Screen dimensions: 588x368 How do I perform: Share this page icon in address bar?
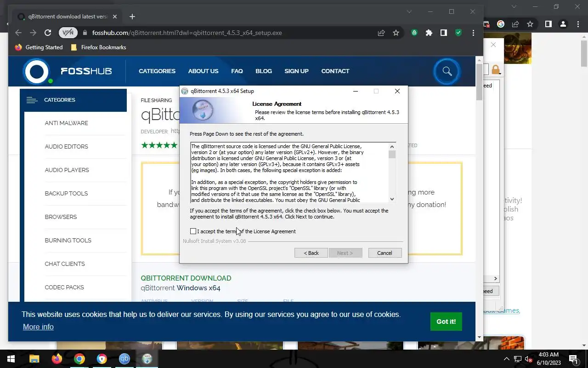pyautogui.click(x=381, y=33)
